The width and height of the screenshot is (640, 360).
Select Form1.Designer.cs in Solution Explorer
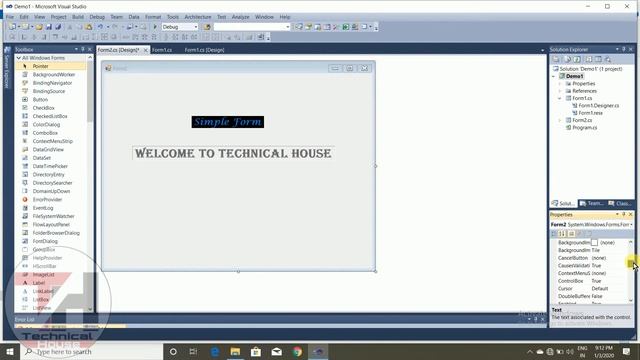[598, 106]
